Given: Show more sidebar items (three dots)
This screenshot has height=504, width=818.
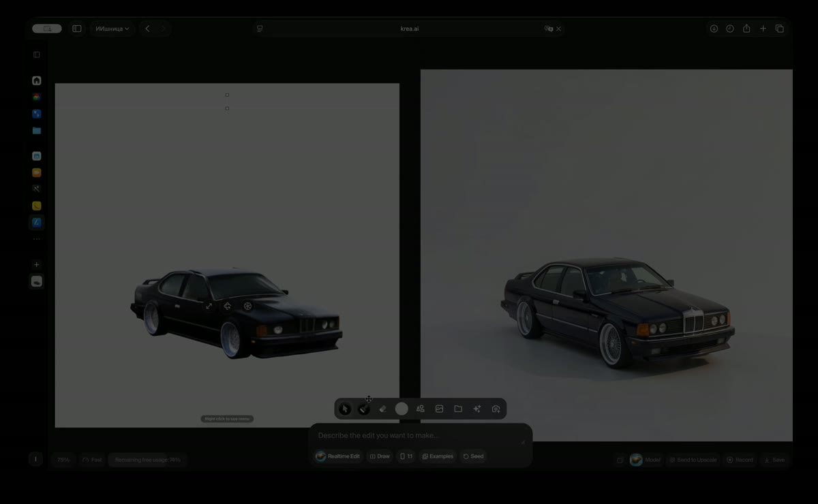Looking at the screenshot, I should (37, 239).
